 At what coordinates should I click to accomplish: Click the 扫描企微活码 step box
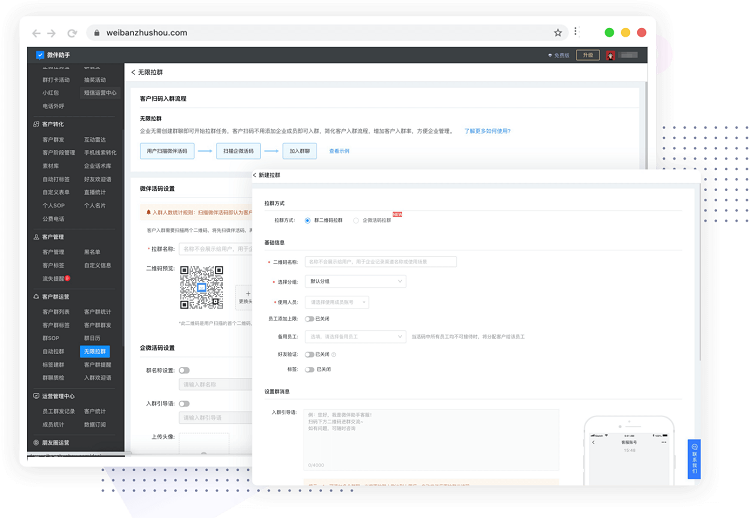click(x=238, y=151)
